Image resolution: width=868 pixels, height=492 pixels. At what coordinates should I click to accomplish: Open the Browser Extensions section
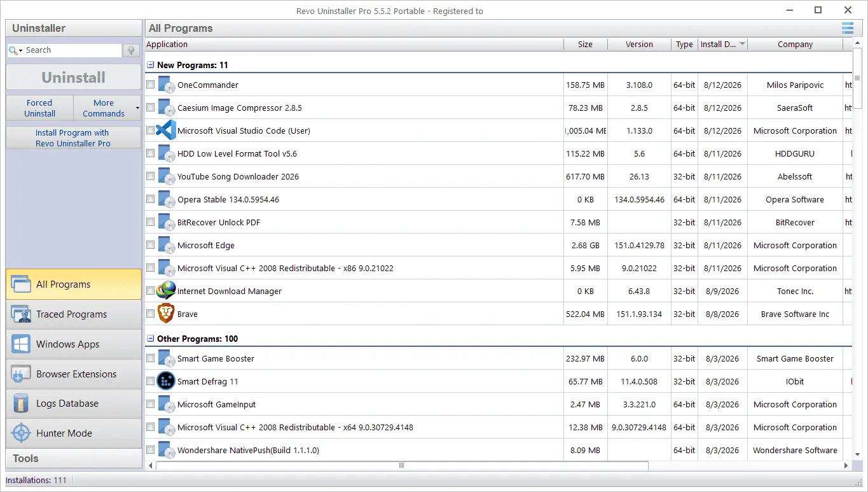[74, 374]
